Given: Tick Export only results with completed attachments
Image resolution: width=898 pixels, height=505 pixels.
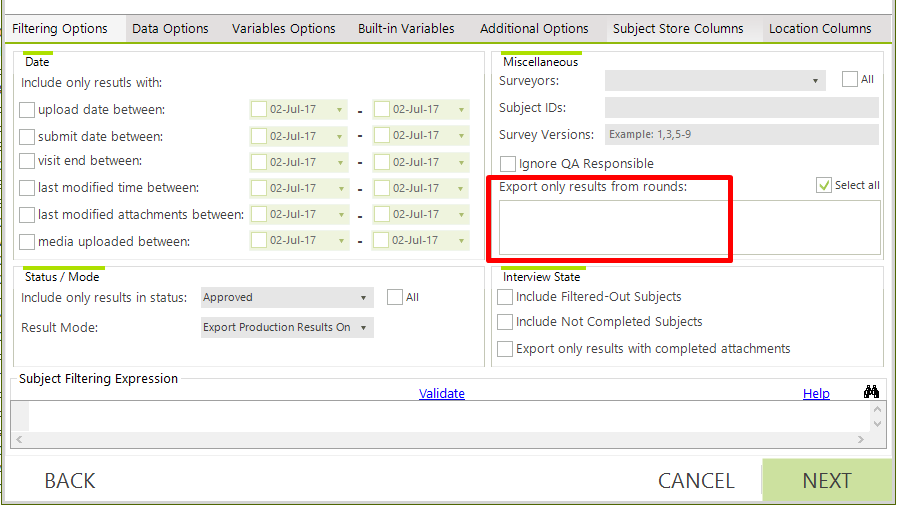Looking at the screenshot, I should click(x=505, y=349).
